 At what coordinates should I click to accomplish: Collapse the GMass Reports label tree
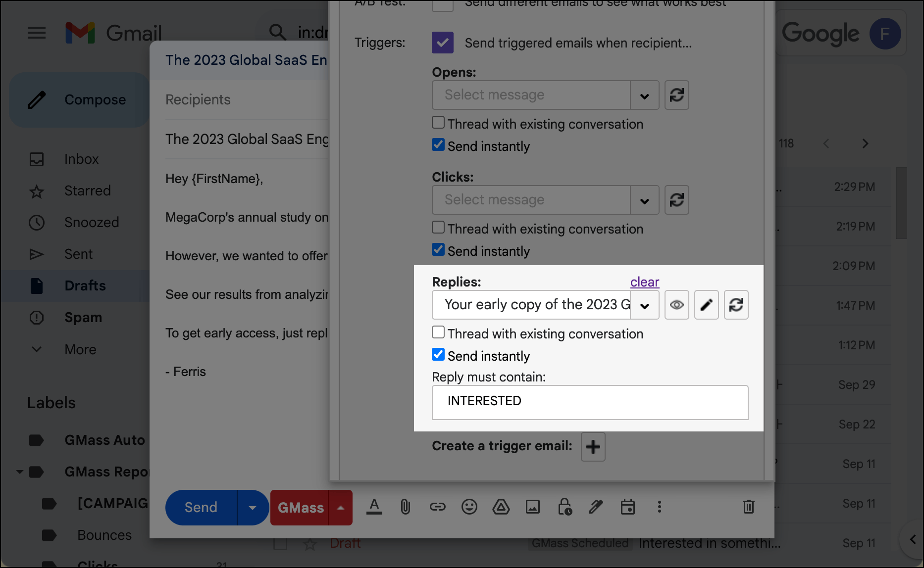20,472
